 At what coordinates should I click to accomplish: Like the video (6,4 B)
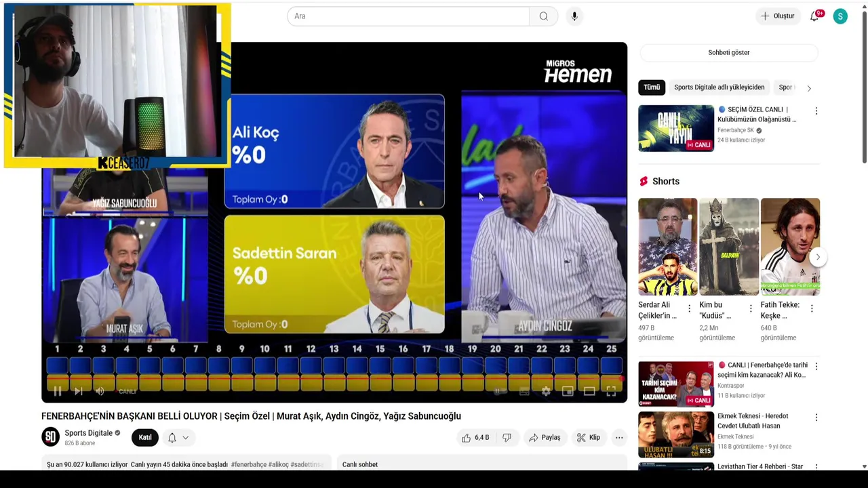pos(475,438)
